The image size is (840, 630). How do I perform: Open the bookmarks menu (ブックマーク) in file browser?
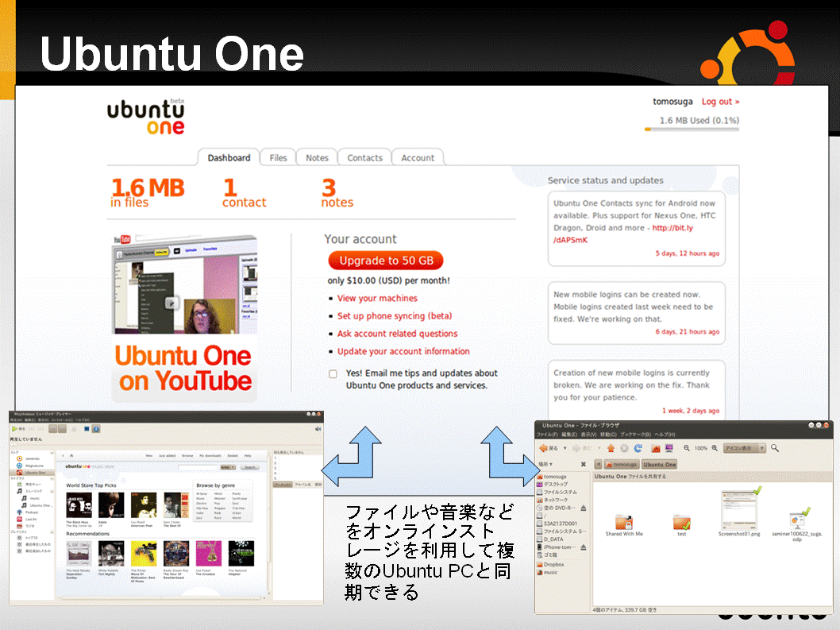tap(635, 435)
